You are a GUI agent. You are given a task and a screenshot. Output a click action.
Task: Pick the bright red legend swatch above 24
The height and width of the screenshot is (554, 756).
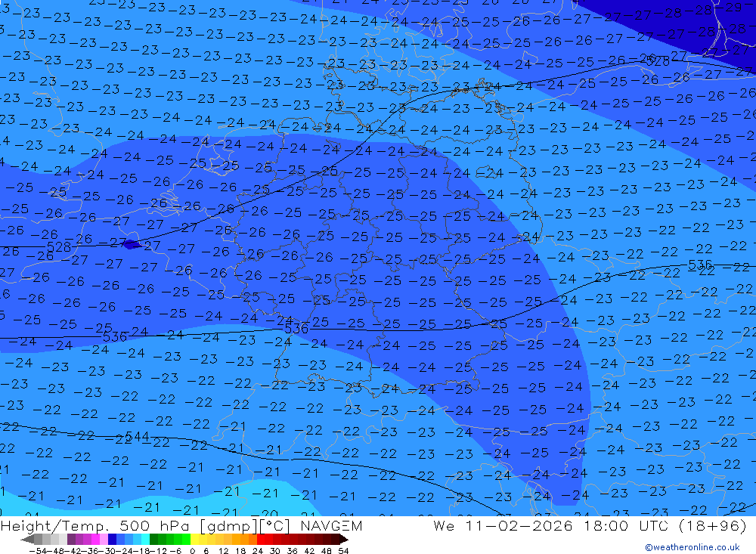click(260, 540)
